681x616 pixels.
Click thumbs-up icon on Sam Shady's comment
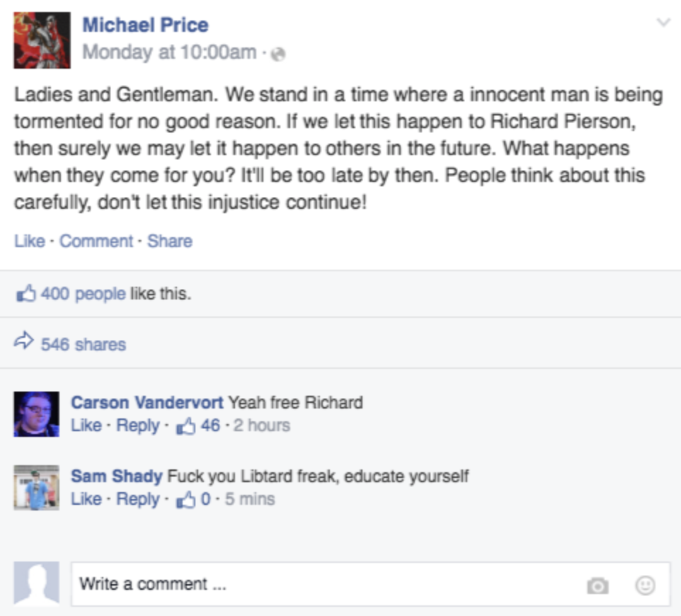(185, 500)
